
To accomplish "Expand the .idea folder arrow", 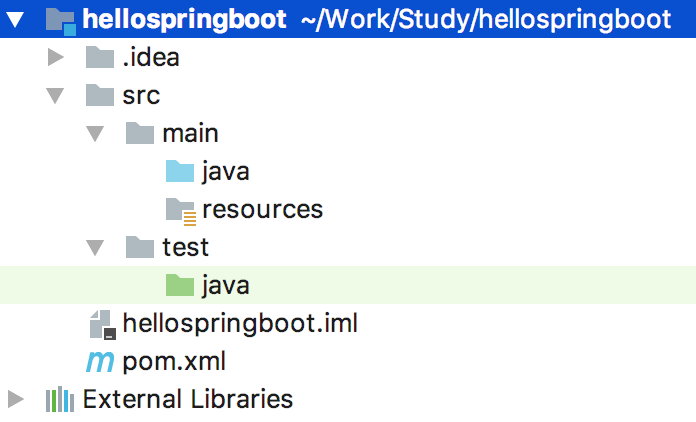I will [x=56, y=57].
